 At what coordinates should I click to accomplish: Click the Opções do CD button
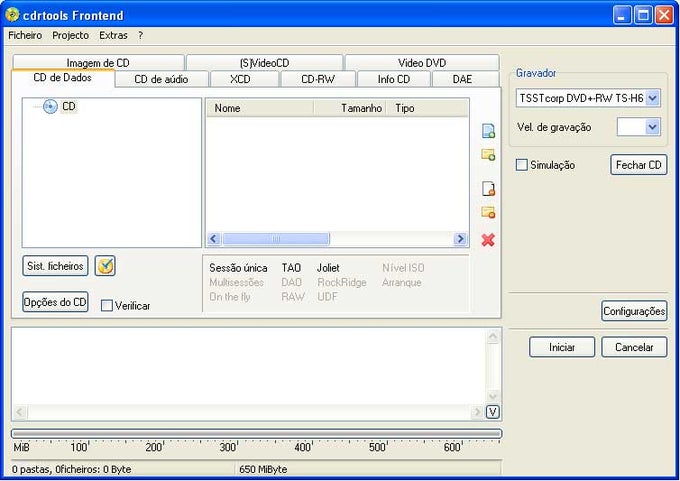click(x=55, y=302)
